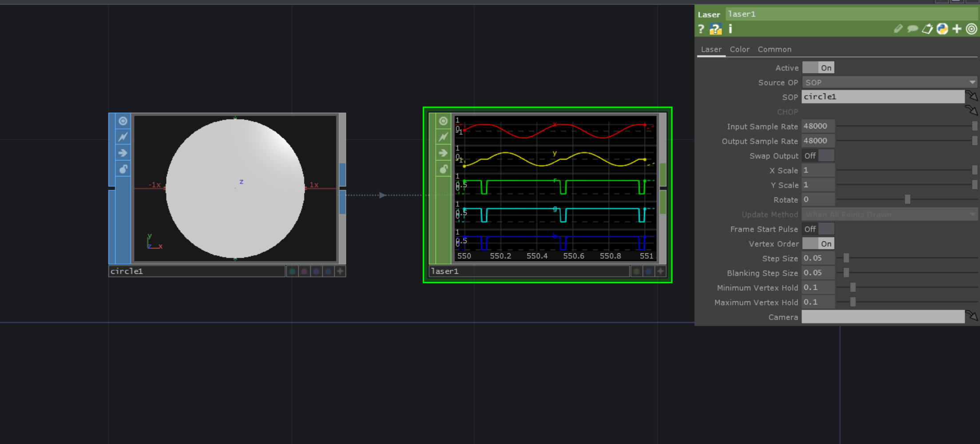Click lock flag on circle1 node
This screenshot has width=980, height=444.
(x=123, y=169)
